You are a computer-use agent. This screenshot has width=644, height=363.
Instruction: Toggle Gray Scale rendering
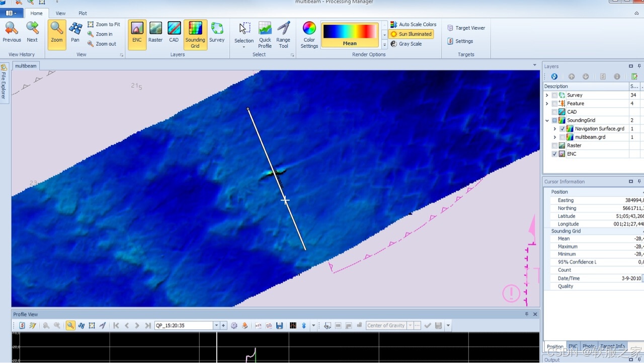click(406, 44)
